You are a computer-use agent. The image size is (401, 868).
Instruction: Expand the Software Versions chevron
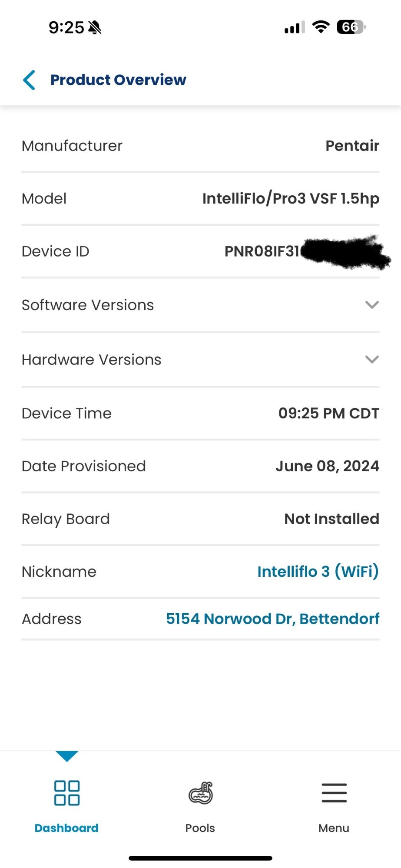[x=372, y=305]
